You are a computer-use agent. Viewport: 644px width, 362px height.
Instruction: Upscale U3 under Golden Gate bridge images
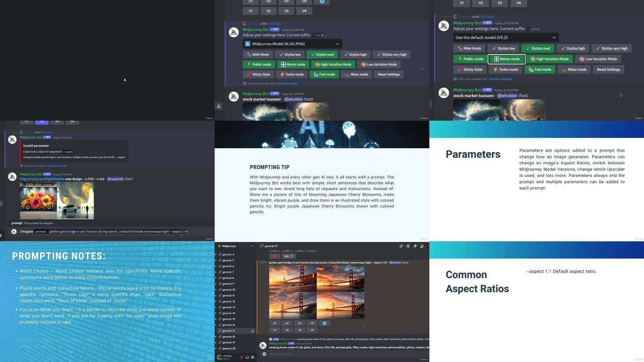(x=299, y=323)
